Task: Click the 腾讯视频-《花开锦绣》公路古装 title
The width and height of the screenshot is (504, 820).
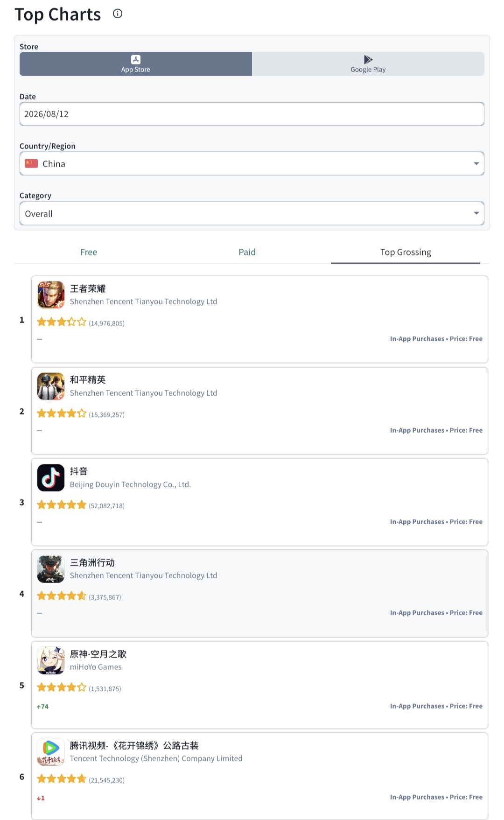Action: [x=134, y=745]
